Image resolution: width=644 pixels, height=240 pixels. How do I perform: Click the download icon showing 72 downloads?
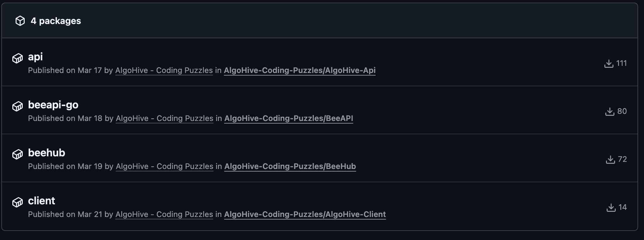[x=610, y=160]
